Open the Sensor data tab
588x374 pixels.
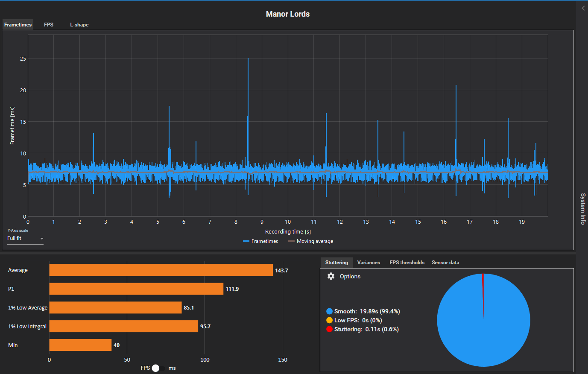tap(445, 263)
